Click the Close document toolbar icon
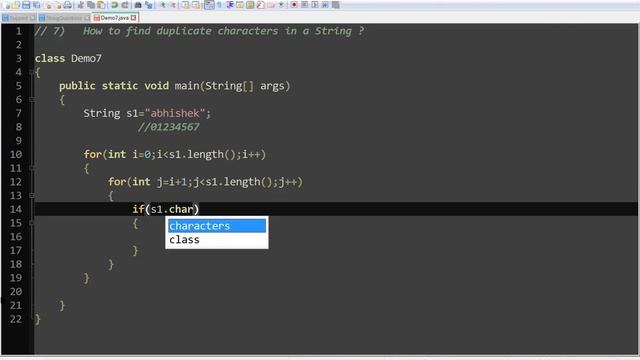This screenshot has height=360, width=640. click(48, 5)
